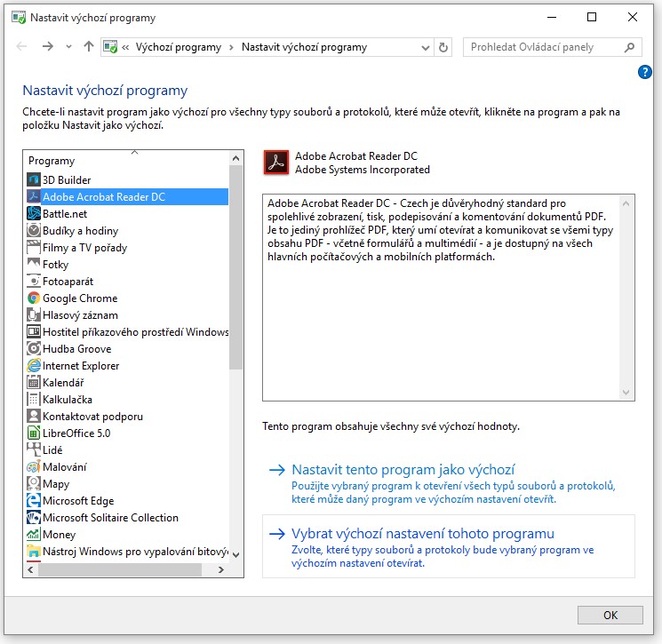Click Vybrat výchozí nastavení tohoto programu

pos(423,534)
